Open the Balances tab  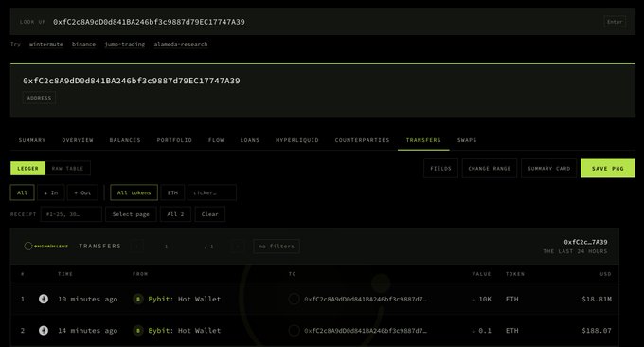125,140
